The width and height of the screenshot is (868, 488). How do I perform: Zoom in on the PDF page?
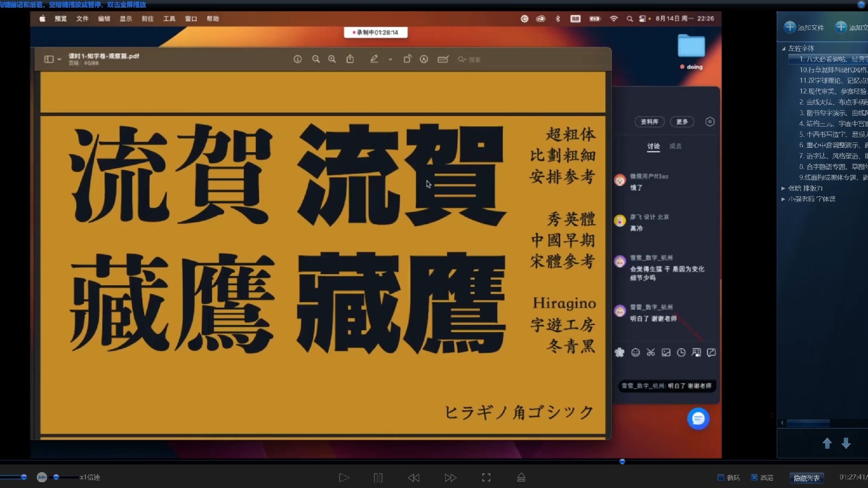[332, 59]
